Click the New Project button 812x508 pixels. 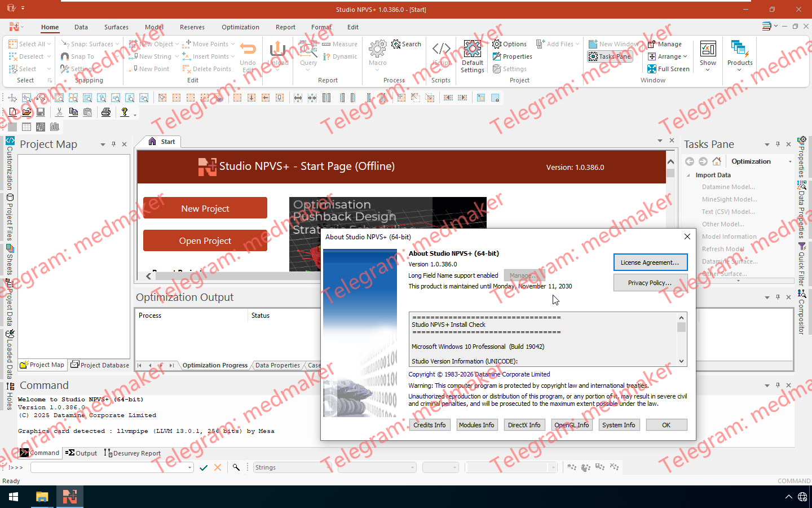click(x=205, y=208)
